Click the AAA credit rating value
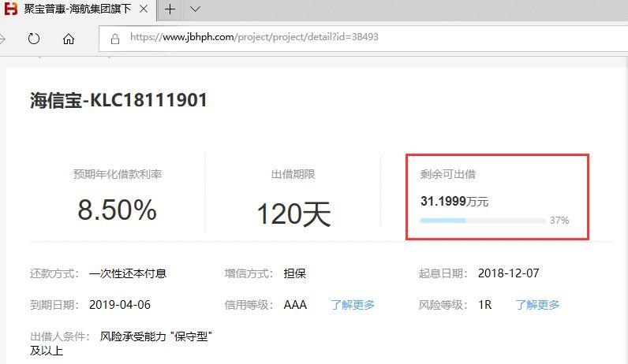Screen dimensions: 628x364 click(x=295, y=305)
